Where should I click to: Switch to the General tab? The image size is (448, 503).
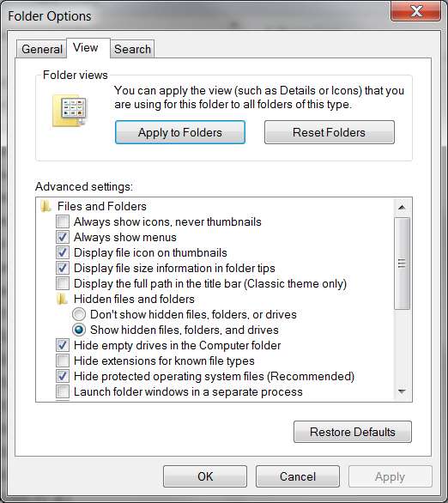tap(42, 50)
